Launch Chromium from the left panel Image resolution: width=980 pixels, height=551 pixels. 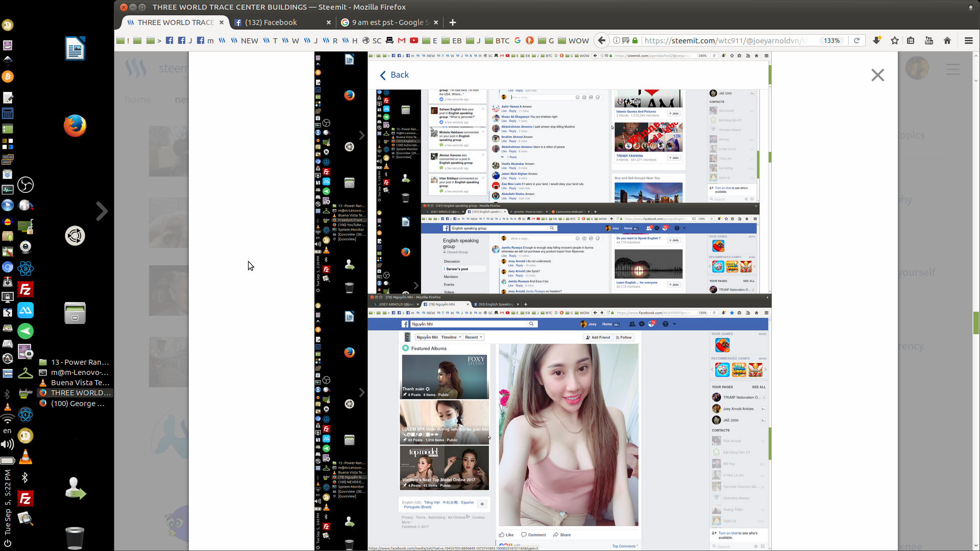pyautogui.click(x=8, y=267)
